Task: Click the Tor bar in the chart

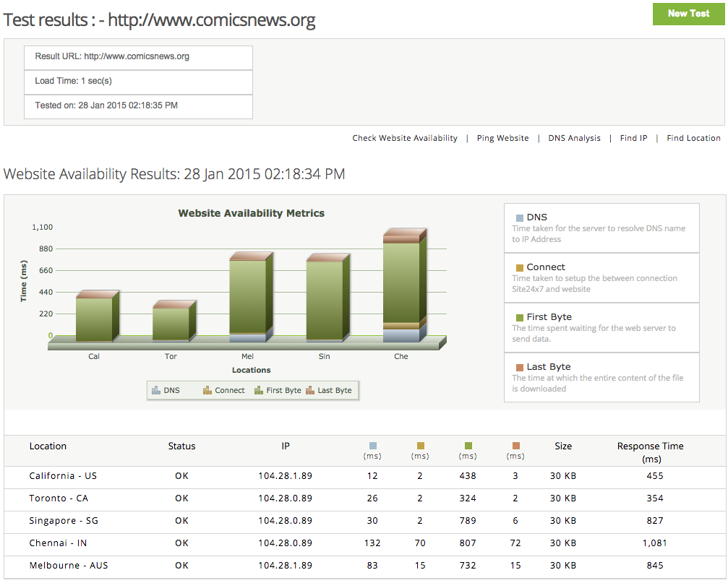Action: [x=174, y=321]
